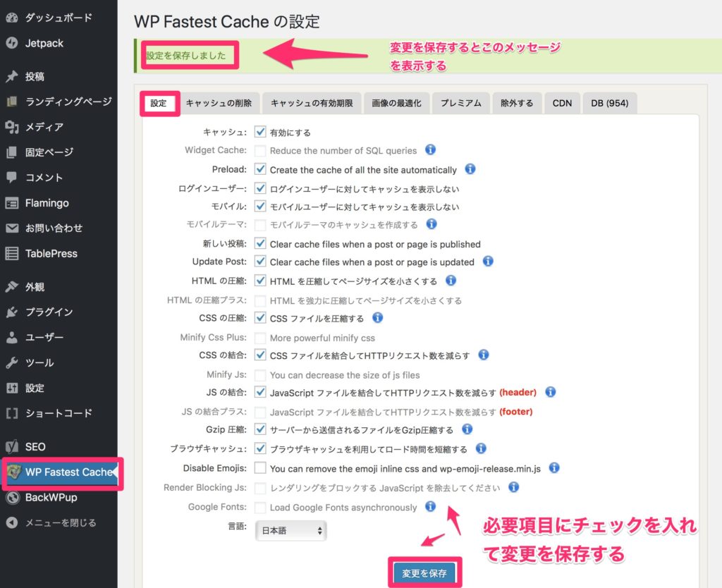722x588 pixels.
Task: Open info icon for CSS の圧縮
Action: click(x=378, y=318)
